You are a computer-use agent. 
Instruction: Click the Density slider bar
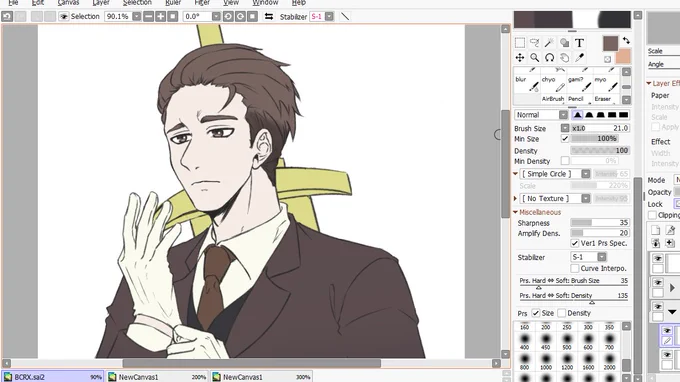[x=600, y=150]
